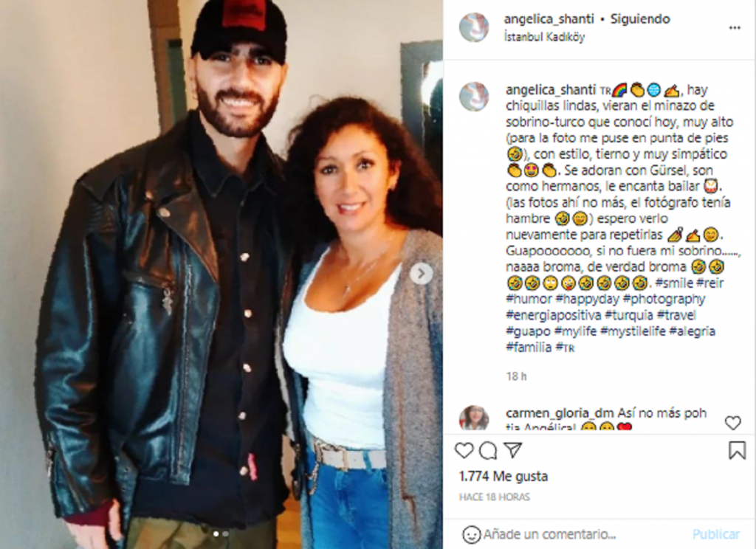Share the post with paper plane icon
Screen dimensions: 756x549
point(513,451)
